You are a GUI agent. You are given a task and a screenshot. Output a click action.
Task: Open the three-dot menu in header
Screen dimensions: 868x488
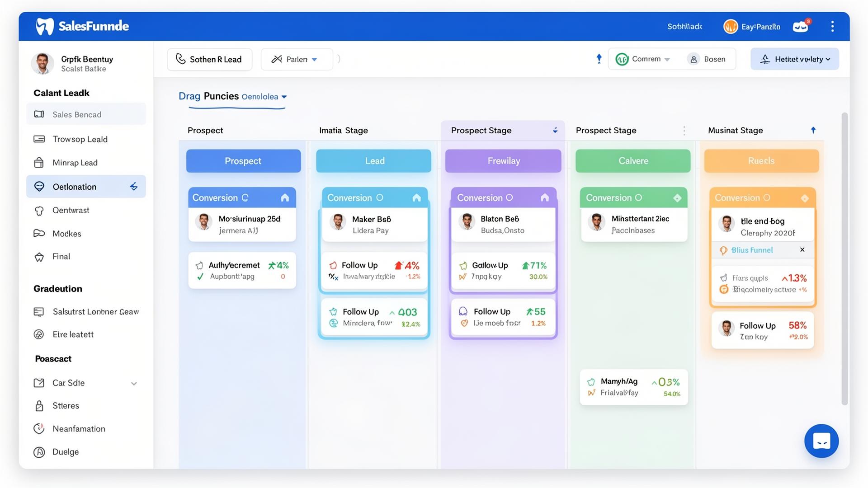832,26
